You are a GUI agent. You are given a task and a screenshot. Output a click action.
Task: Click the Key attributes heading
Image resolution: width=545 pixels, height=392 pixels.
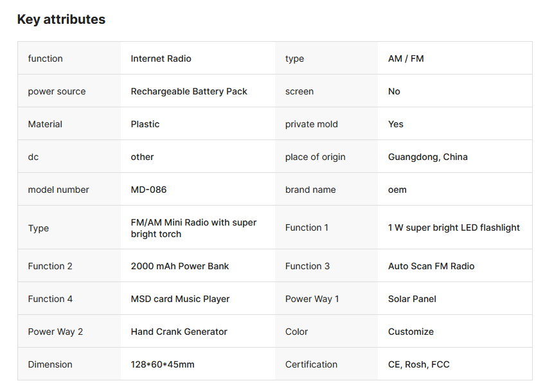point(61,19)
